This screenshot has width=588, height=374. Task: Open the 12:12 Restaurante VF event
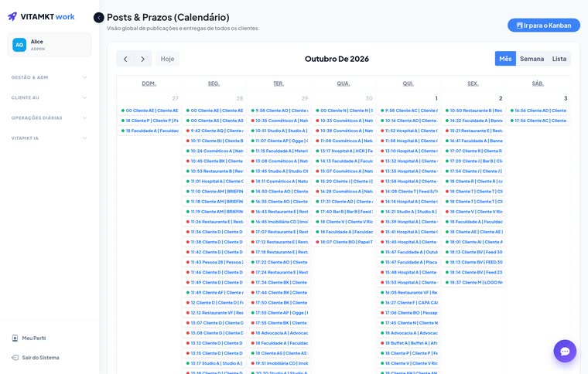214,313
